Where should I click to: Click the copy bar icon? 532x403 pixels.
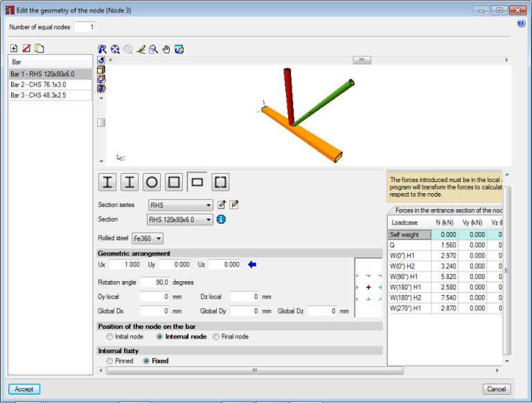[x=39, y=48]
